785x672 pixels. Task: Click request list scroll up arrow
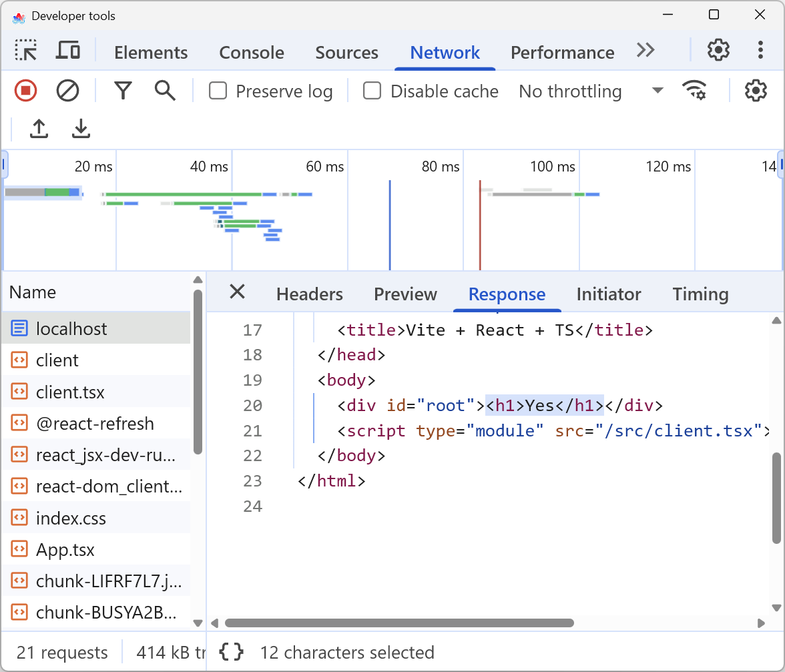[198, 280]
